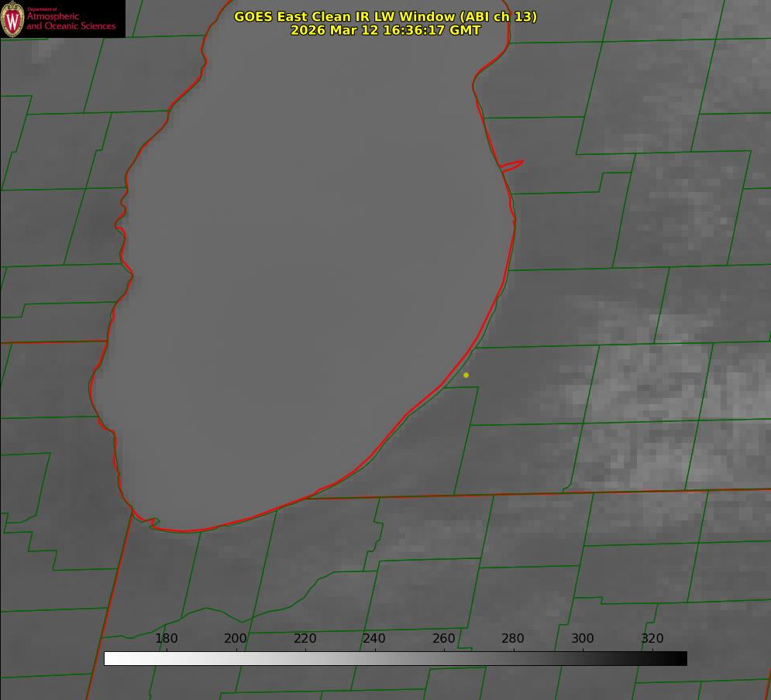The width and height of the screenshot is (771, 700).
Task: Click the 280 colorbar tick label
Action: (x=513, y=639)
